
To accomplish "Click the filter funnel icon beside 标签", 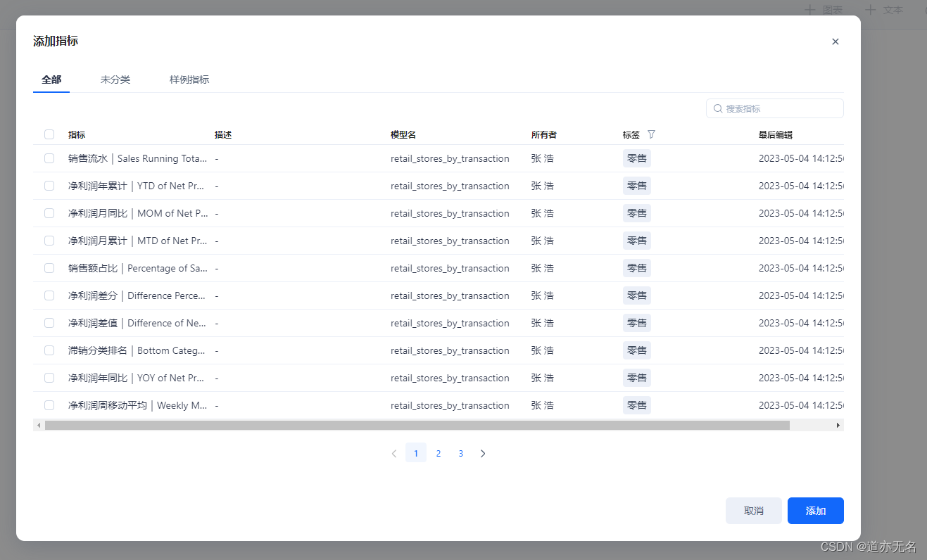I will pos(651,134).
